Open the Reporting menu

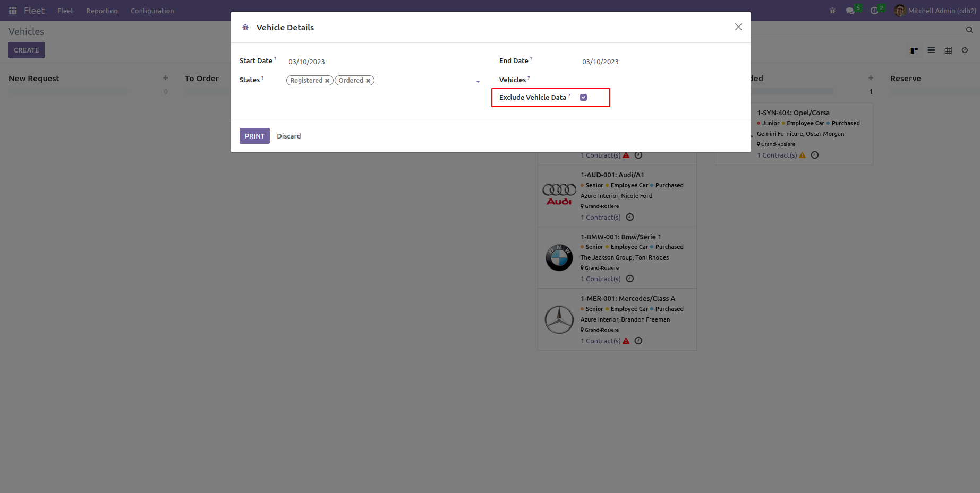[x=102, y=11]
